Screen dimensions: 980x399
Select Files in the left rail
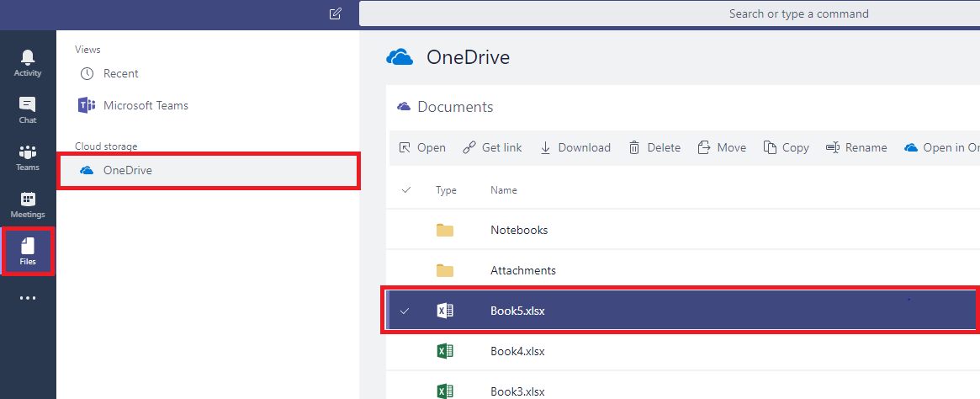coord(28,252)
